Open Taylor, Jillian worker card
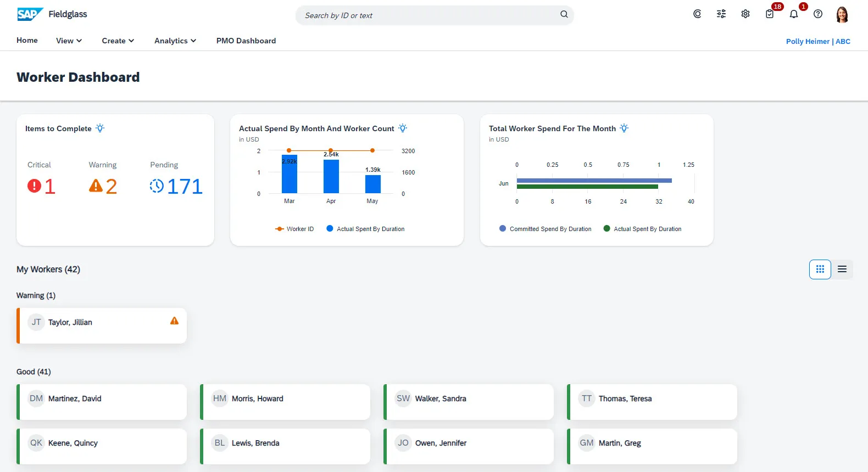This screenshot has height=472, width=868. pos(102,325)
